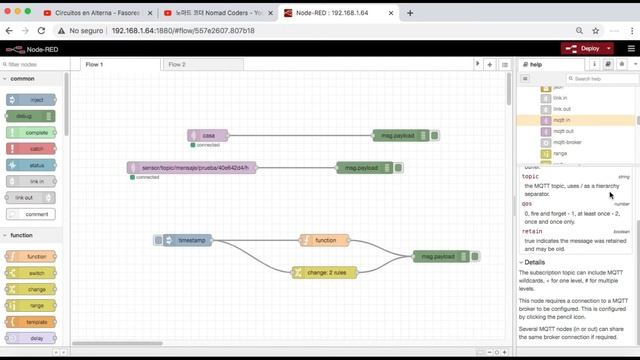Select the change: 2 rules node
This screenshot has width=640, height=360.
[325, 273]
